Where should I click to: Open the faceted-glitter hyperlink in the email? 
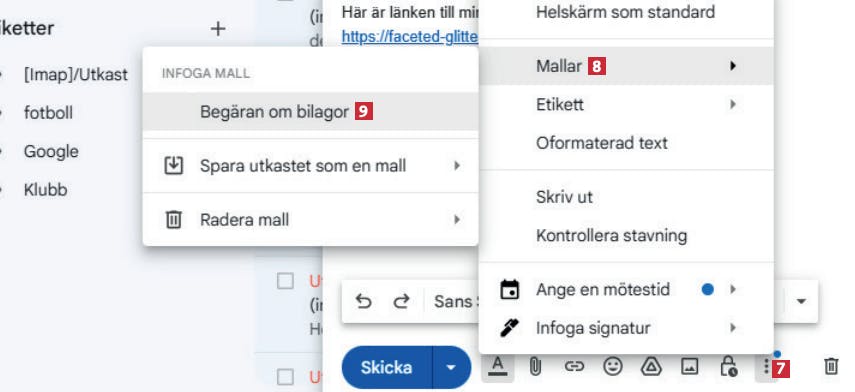pyautogui.click(x=410, y=37)
